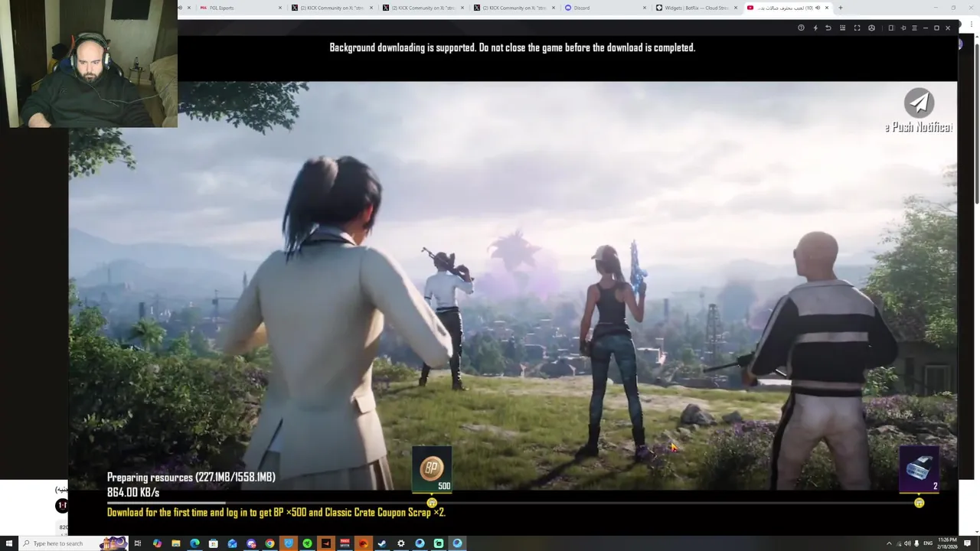
Task: Mute the active tab's speaker icon
Action: pyautogui.click(x=818, y=8)
